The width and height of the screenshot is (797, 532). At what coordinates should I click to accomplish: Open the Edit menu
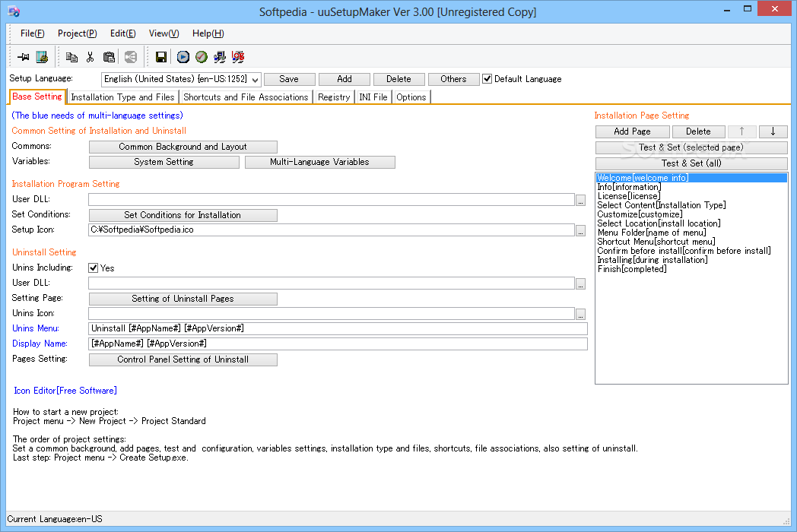click(123, 33)
